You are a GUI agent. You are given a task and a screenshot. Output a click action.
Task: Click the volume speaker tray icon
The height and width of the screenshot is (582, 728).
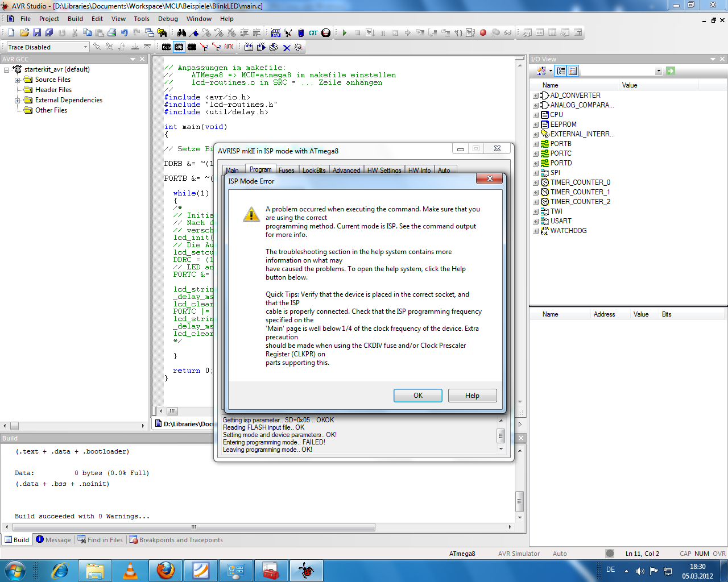pos(640,571)
